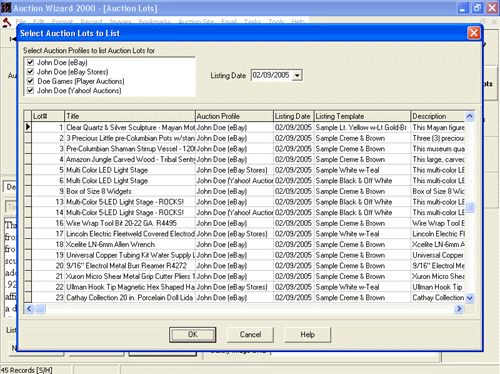This screenshot has height=374, width=500.
Task: Toggle John Doe (Yahoo! Auctions) checkbox
Action: [30, 90]
